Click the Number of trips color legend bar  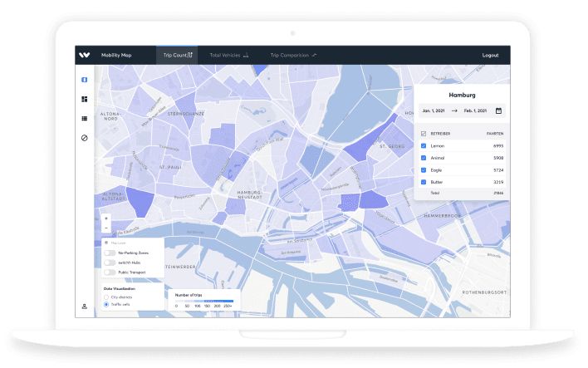[204, 301]
